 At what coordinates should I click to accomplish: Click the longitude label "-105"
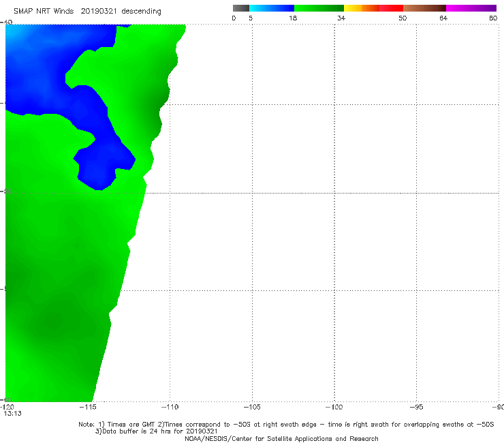tap(252, 407)
